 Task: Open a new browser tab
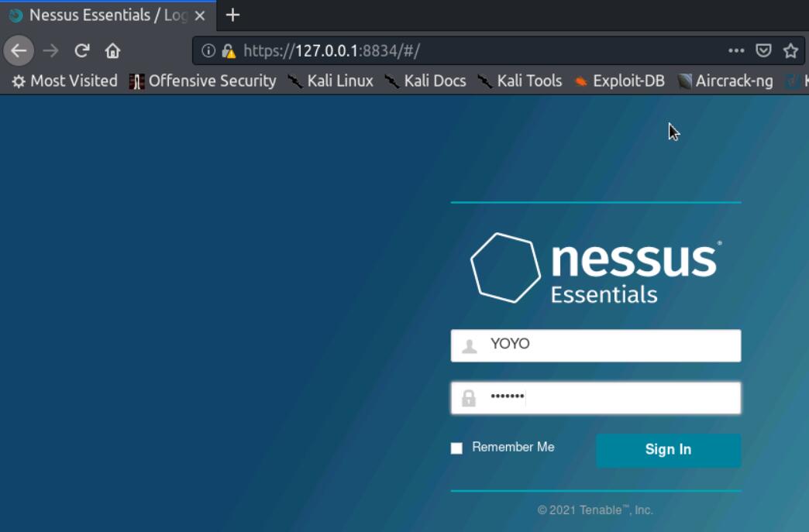tap(232, 15)
